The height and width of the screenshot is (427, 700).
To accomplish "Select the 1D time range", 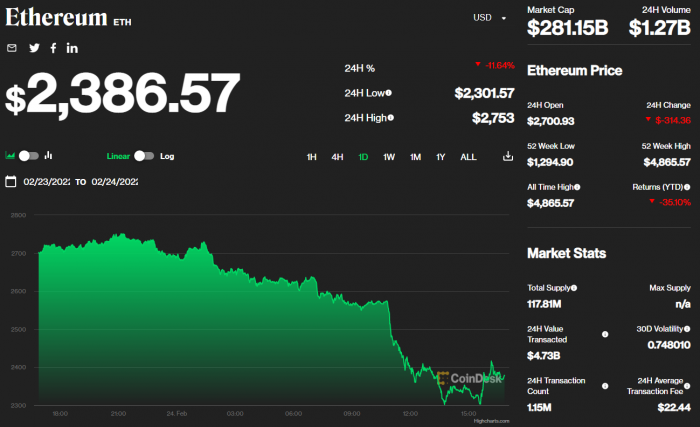I will [363, 157].
